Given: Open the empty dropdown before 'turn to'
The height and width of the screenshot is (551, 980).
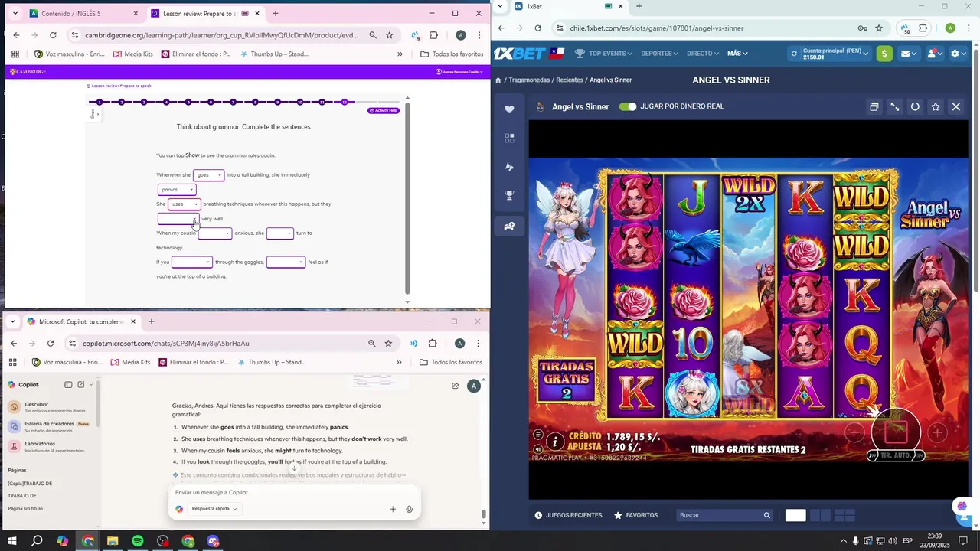Looking at the screenshot, I should 280,233.
